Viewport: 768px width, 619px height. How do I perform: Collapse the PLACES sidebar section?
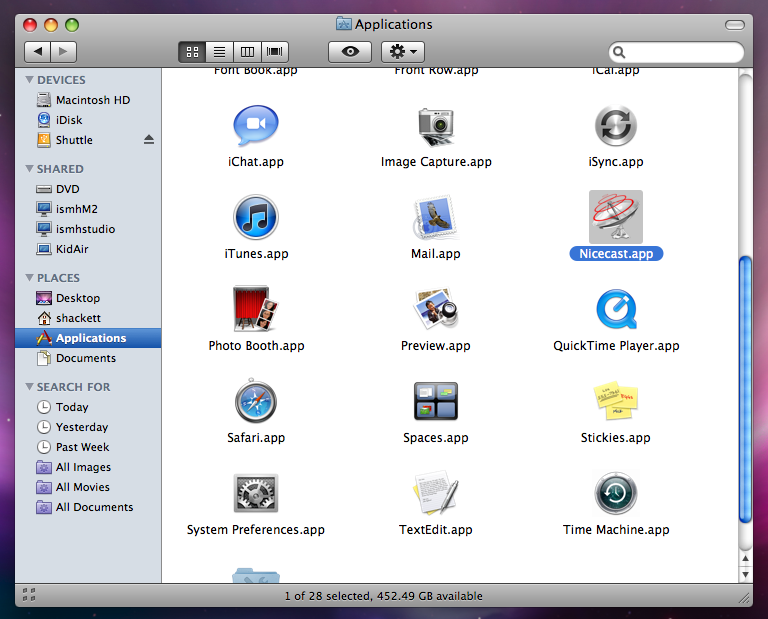(x=29, y=278)
